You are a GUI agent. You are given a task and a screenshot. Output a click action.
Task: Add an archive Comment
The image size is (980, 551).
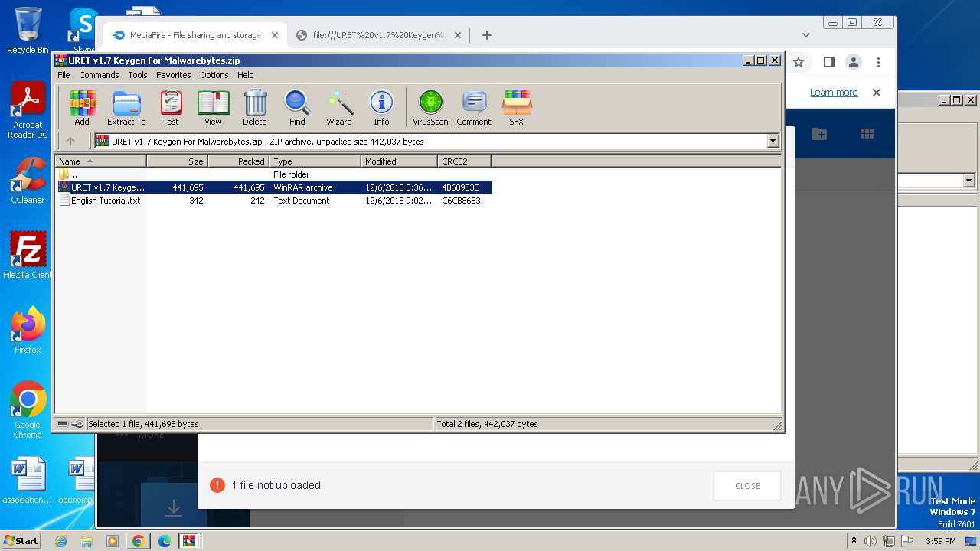point(474,107)
